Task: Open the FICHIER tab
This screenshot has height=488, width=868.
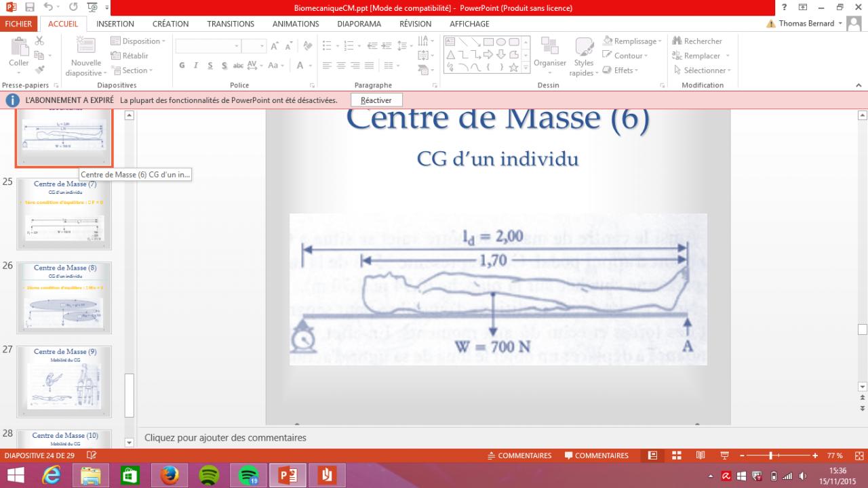Action: click(x=18, y=24)
